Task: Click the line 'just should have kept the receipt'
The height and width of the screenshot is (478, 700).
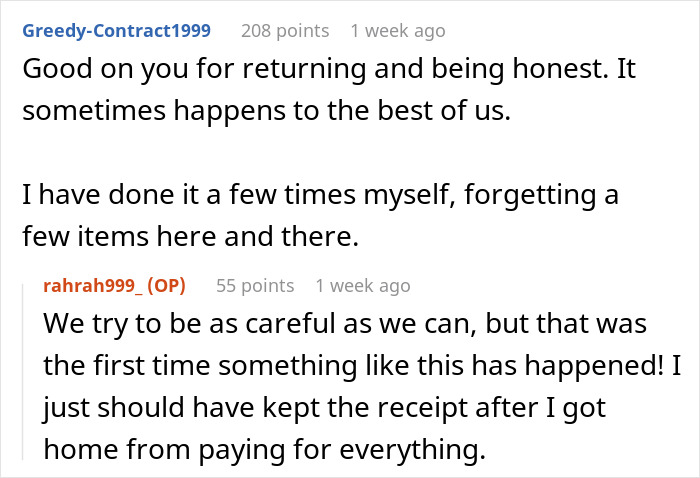Action: point(325,407)
